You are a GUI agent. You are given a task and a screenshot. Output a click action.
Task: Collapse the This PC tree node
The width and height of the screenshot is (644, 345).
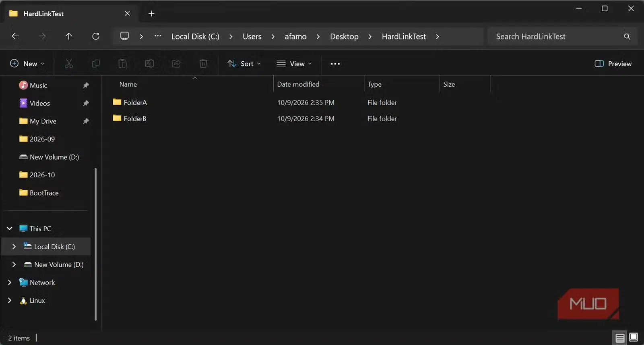point(10,229)
